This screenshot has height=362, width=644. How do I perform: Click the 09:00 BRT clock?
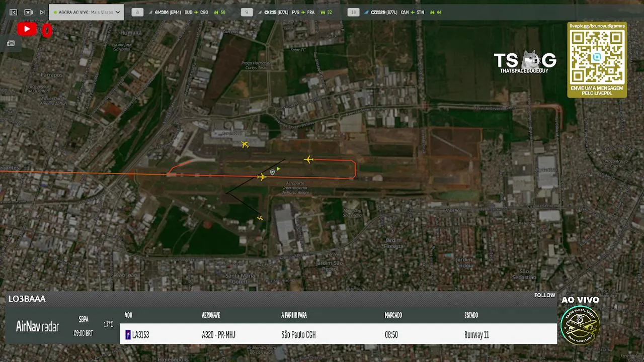coord(83,333)
